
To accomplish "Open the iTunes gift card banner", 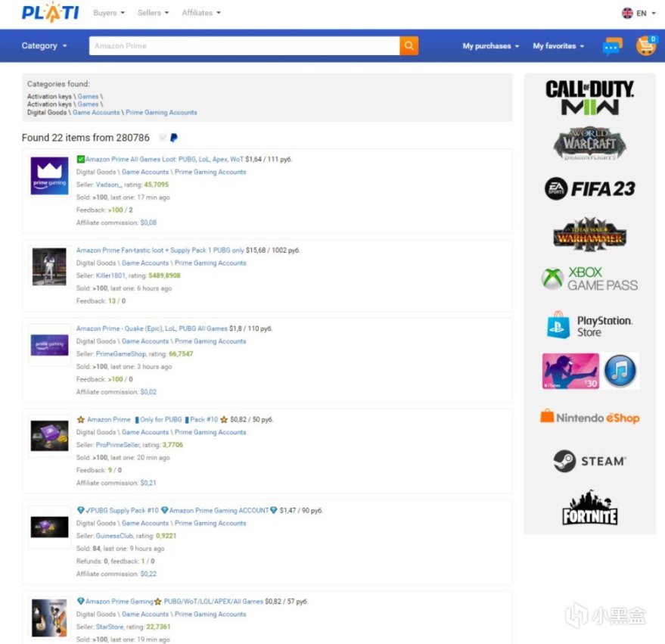I will 589,371.
